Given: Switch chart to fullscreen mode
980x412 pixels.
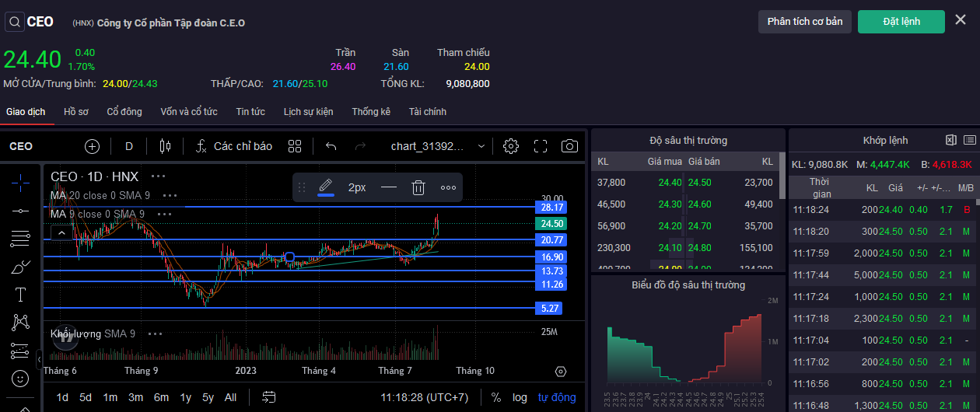Looking at the screenshot, I should click(541, 146).
